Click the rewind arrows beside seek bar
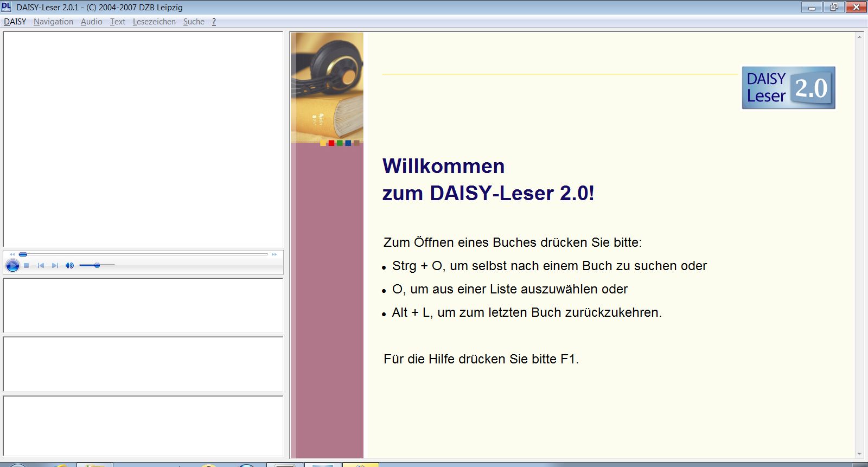Viewport: 868px width, 467px height. (x=12, y=254)
